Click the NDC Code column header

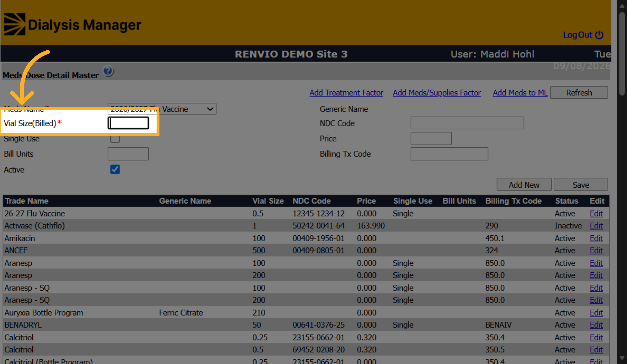click(312, 201)
